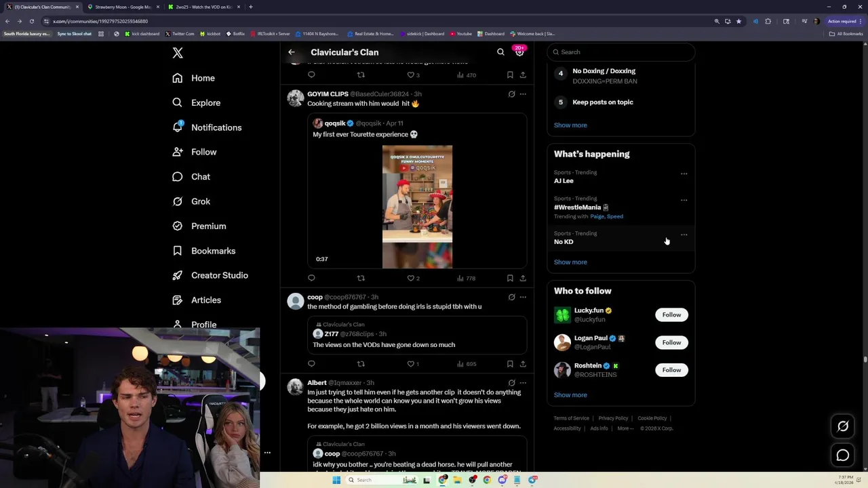
Task: Open the Windows Start menu
Action: 336,480
